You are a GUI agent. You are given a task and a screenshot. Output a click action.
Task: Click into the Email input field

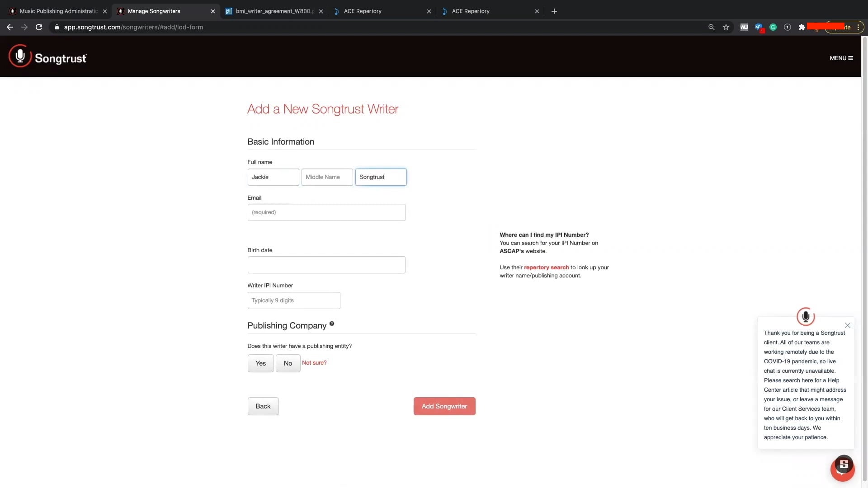point(326,212)
